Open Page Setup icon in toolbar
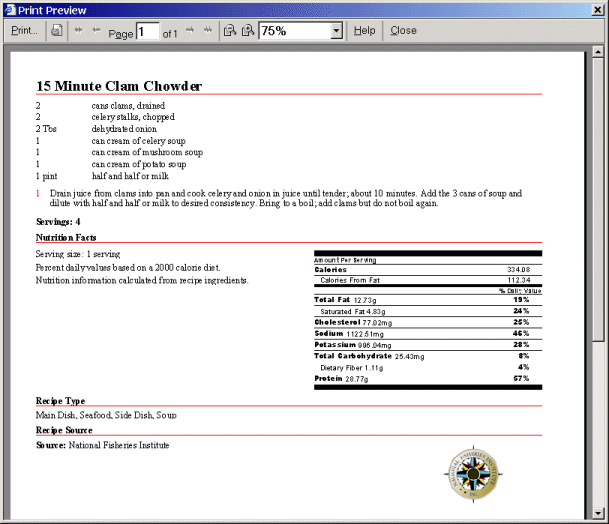This screenshot has height=524, width=609. click(x=57, y=30)
